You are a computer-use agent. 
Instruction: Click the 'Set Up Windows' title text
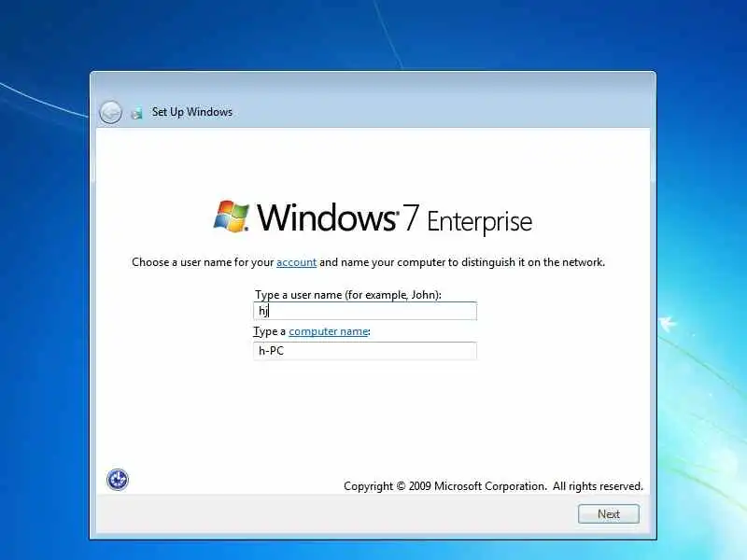[192, 112]
